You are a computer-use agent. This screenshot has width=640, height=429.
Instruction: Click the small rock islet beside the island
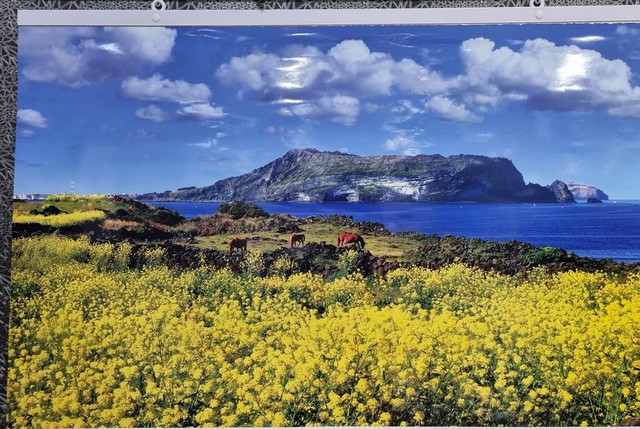click(561, 192)
